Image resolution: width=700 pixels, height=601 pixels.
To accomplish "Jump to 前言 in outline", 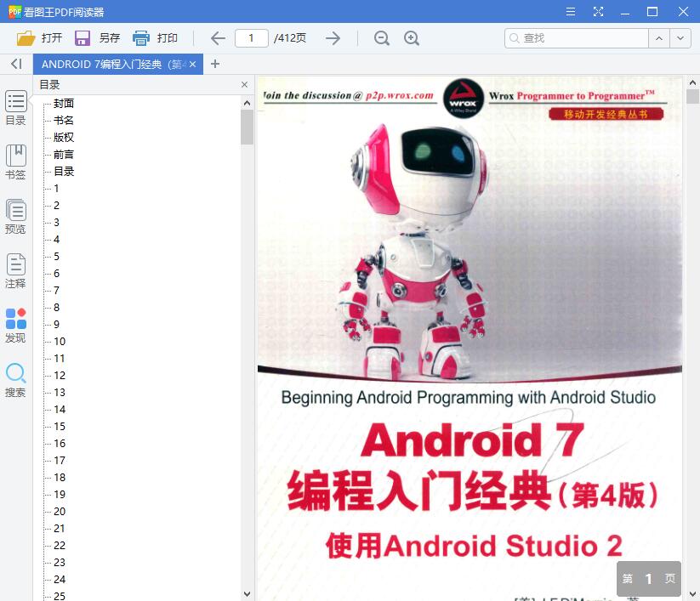I will (x=64, y=155).
